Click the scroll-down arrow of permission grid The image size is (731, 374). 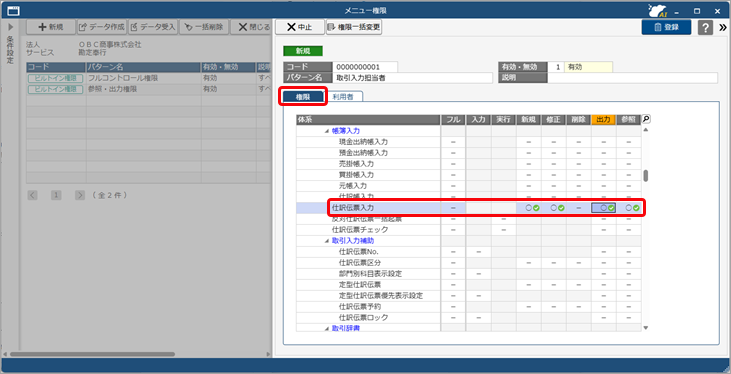[646, 328]
